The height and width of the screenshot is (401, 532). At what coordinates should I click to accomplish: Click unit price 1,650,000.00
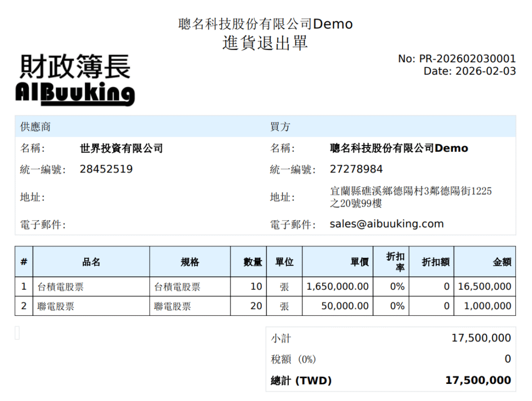[x=338, y=287]
